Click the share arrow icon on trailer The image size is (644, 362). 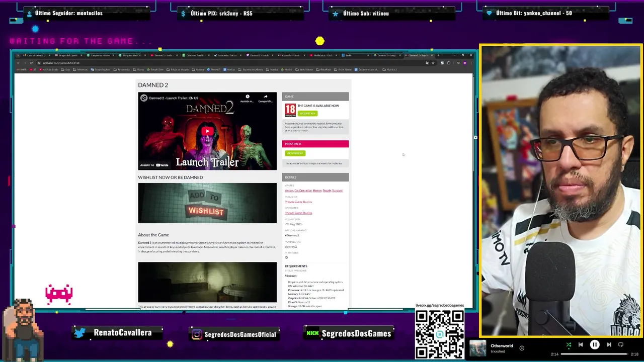coord(265,98)
